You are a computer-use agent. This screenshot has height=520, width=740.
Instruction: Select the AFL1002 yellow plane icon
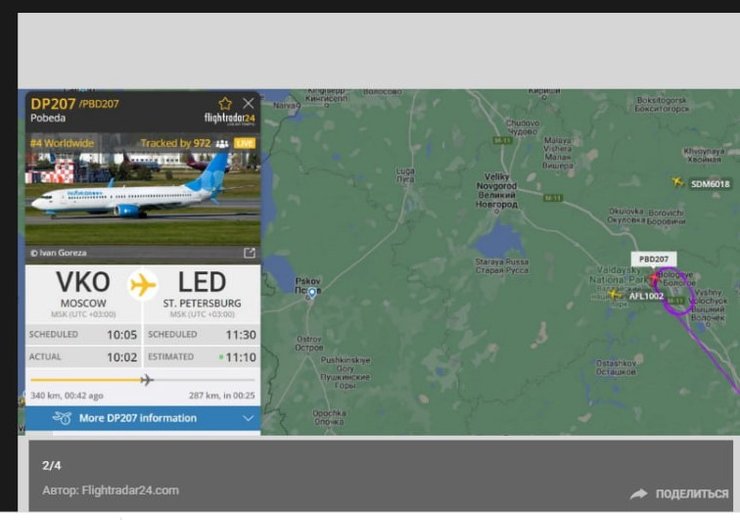pyautogui.click(x=614, y=294)
